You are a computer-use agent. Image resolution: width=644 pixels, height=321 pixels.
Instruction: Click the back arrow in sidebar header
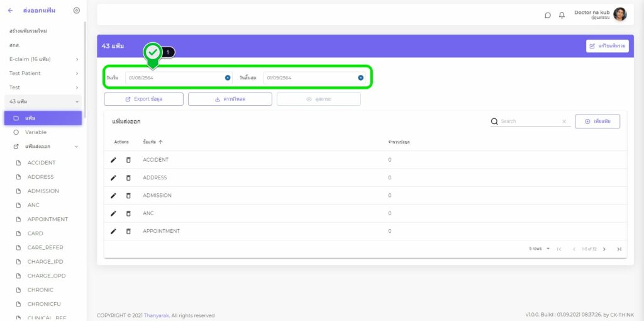coord(10,11)
